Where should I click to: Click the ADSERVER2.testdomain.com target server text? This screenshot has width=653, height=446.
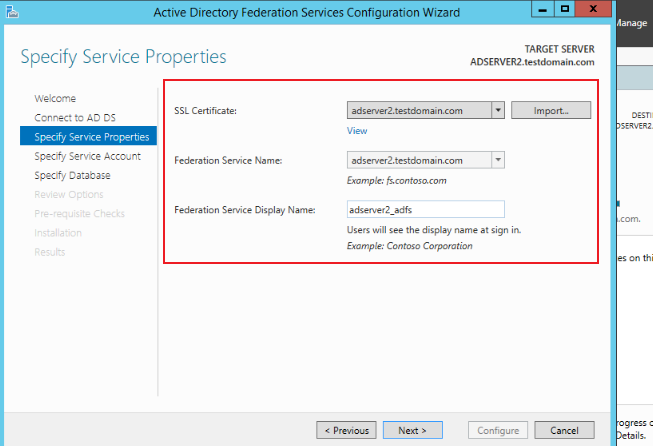coord(532,62)
